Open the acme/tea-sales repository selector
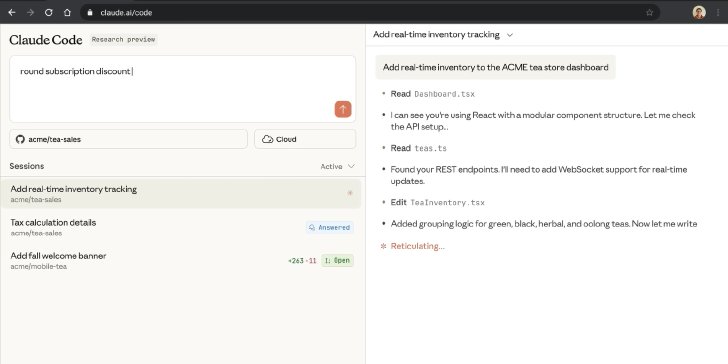The image size is (728, 364). tap(129, 139)
